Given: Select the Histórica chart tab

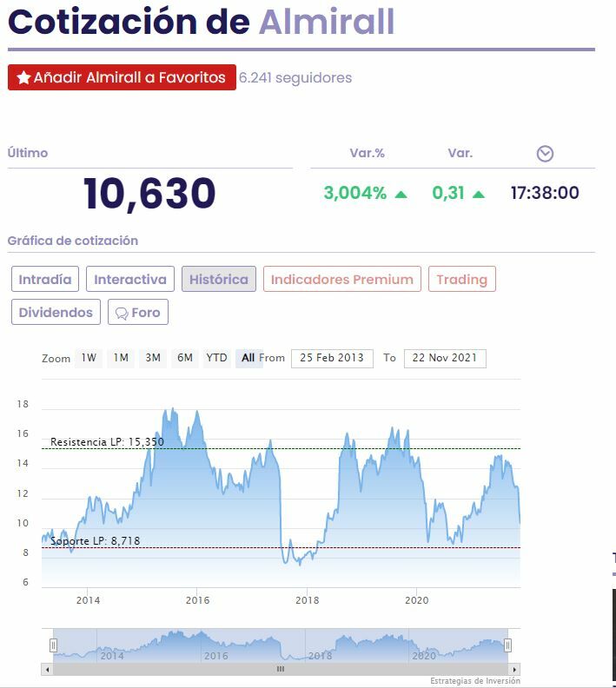Looking at the screenshot, I should (219, 279).
